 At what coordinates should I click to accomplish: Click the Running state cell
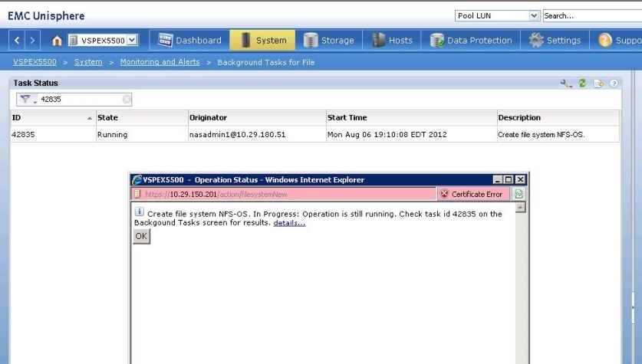(x=142, y=135)
